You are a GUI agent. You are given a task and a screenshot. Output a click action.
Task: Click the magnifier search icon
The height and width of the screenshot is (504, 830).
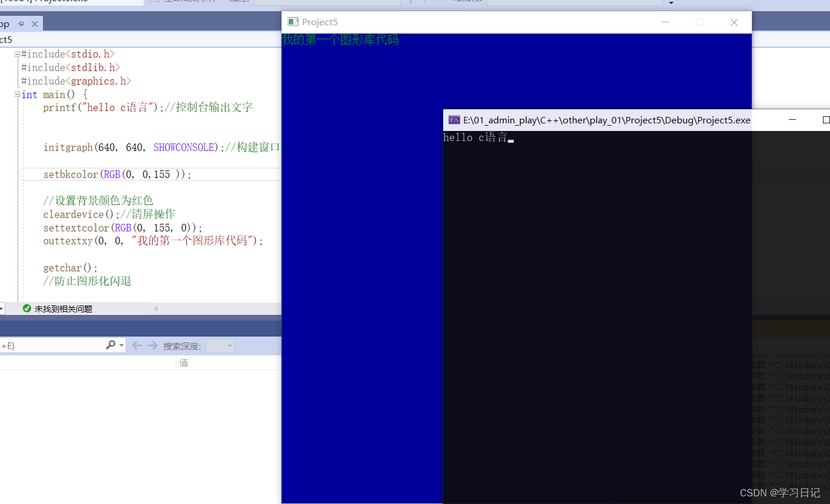pos(111,345)
